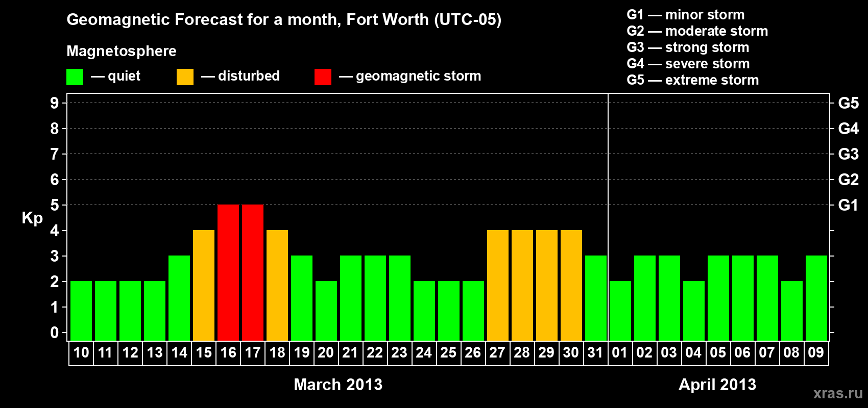The height and width of the screenshot is (408, 868).
Task: Click the Kp axis value 9
Action: coord(55,103)
